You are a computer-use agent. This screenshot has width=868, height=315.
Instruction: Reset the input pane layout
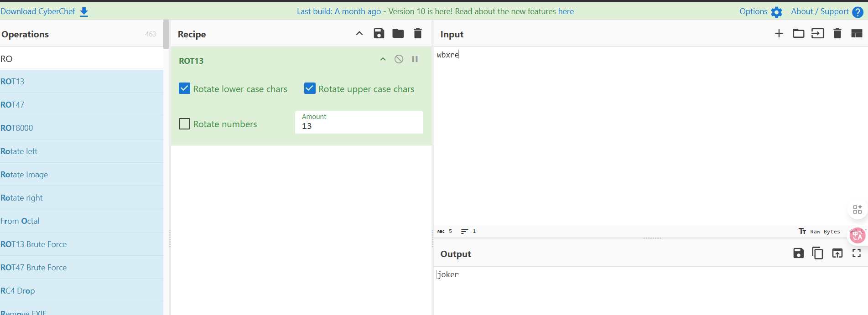click(856, 33)
